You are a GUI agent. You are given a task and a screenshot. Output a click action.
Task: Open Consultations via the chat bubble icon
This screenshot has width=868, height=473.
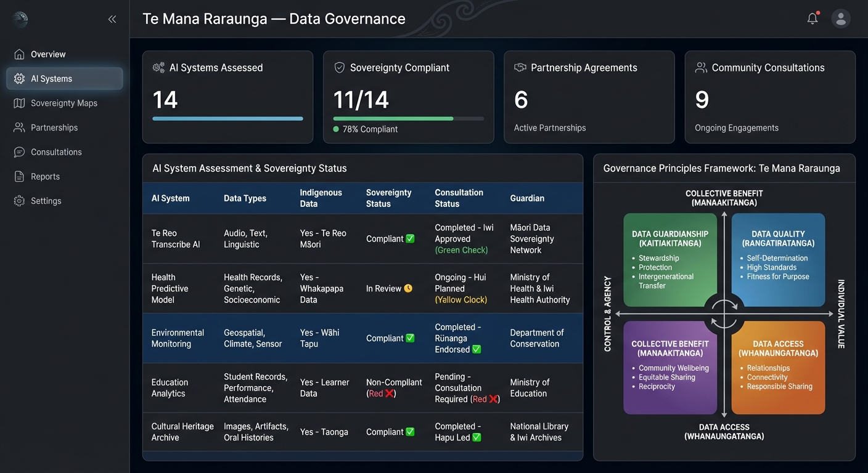click(x=19, y=152)
